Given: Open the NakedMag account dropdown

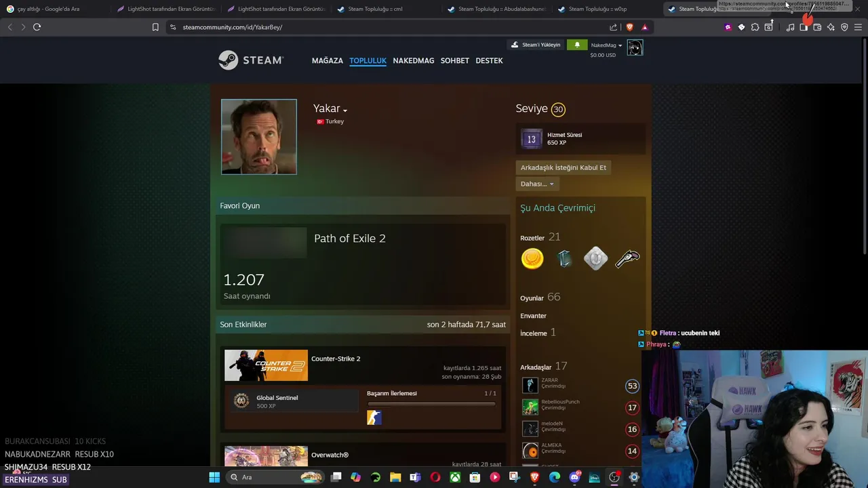Looking at the screenshot, I should click(x=606, y=45).
